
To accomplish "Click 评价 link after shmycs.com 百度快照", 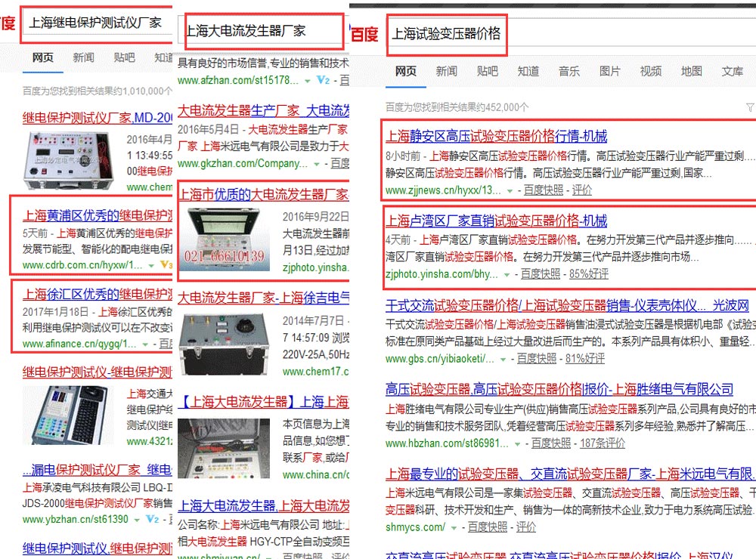I will (x=526, y=527).
